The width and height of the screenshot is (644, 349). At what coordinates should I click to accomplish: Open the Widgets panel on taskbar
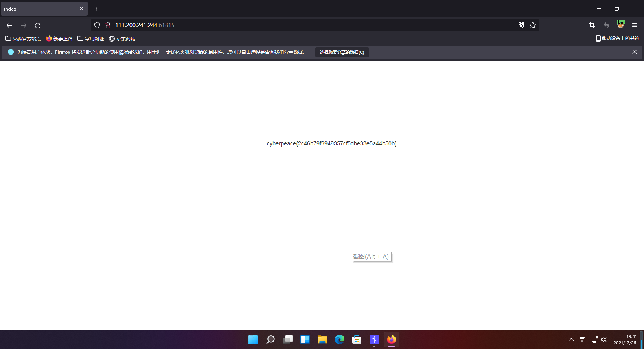click(x=305, y=340)
